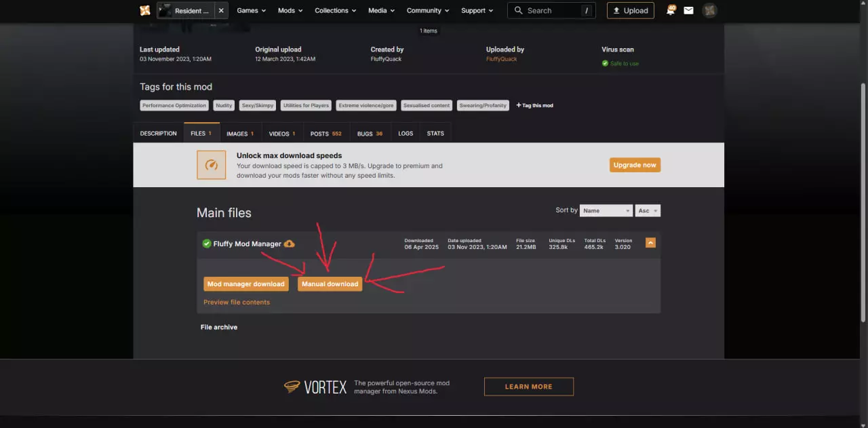Focus the Search input field

pyautogui.click(x=551, y=11)
